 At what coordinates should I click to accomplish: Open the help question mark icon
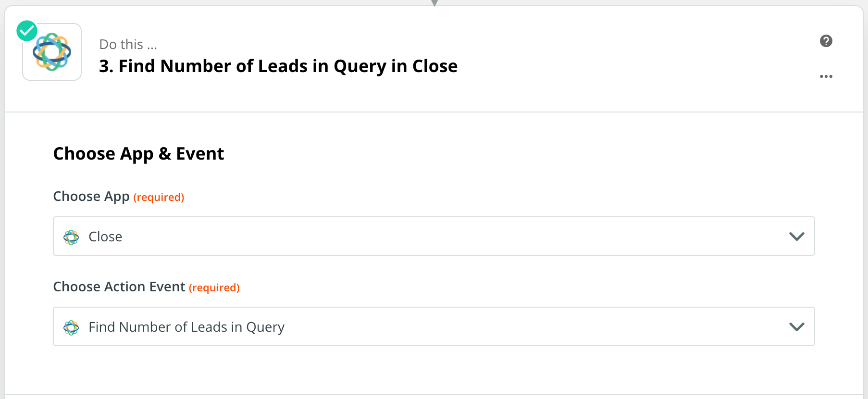pos(826,41)
